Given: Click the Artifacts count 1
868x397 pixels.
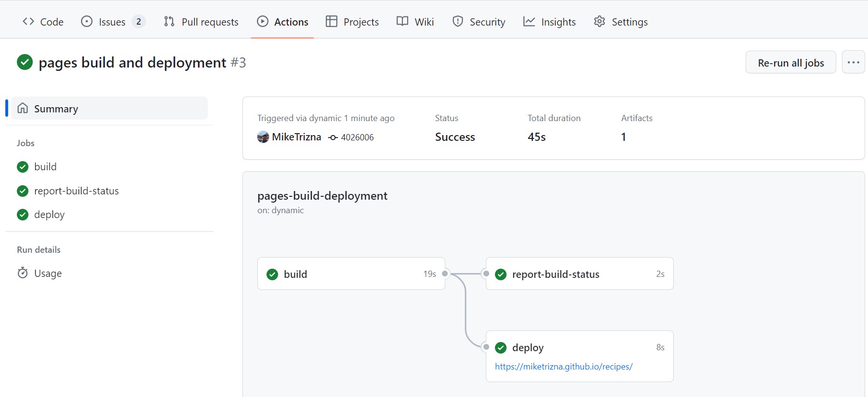Looking at the screenshot, I should pyautogui.click(x=624, y=137).
